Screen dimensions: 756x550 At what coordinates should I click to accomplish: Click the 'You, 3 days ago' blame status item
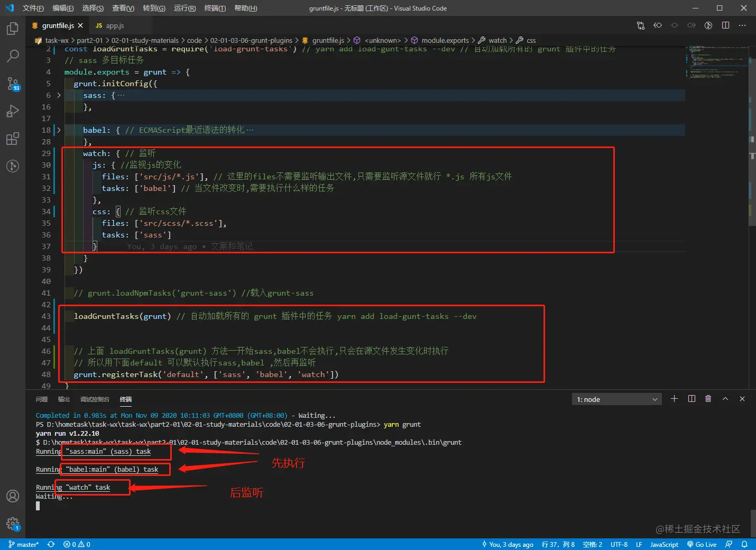tap(508, 544)
